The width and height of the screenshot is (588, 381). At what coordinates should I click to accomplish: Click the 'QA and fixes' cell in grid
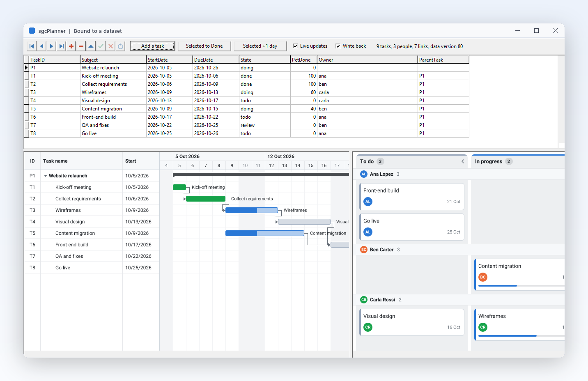click(x=113, y=125)
